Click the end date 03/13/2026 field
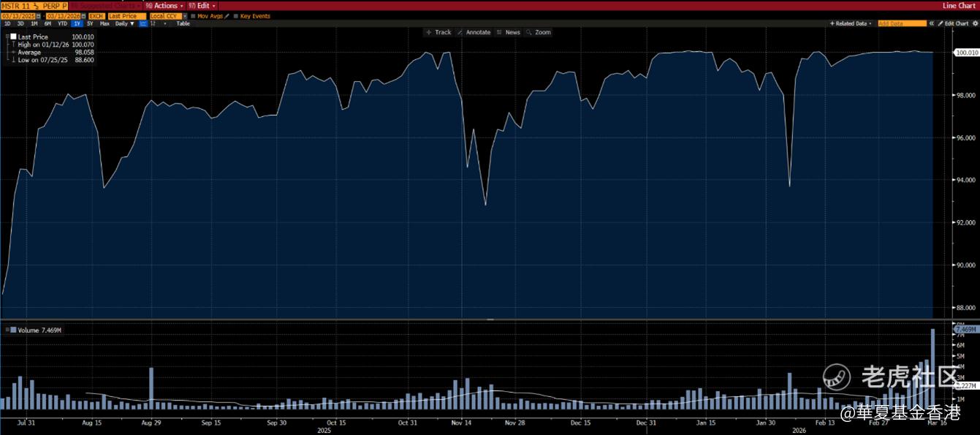Screen dimensions: 980x435 pos(63,16)
